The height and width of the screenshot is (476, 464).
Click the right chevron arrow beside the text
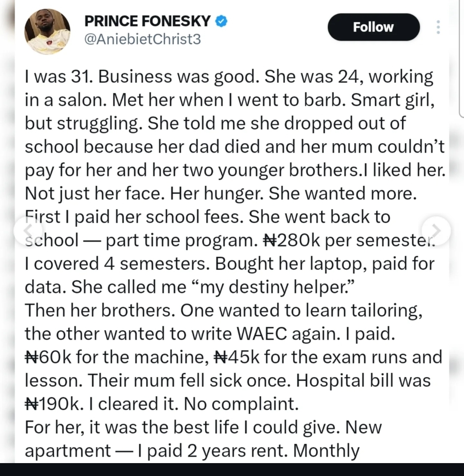pos(435,230)
